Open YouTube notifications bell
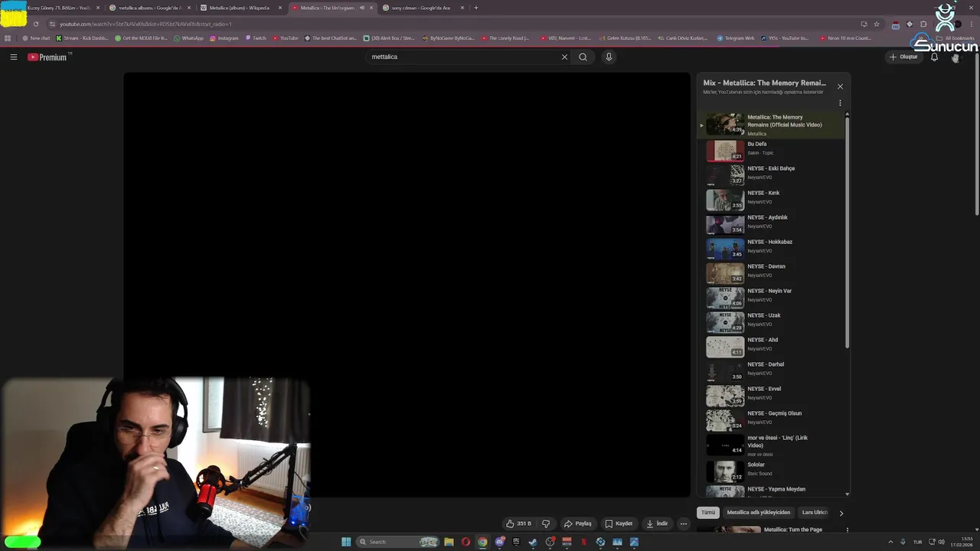 click(x=934, y=57)
